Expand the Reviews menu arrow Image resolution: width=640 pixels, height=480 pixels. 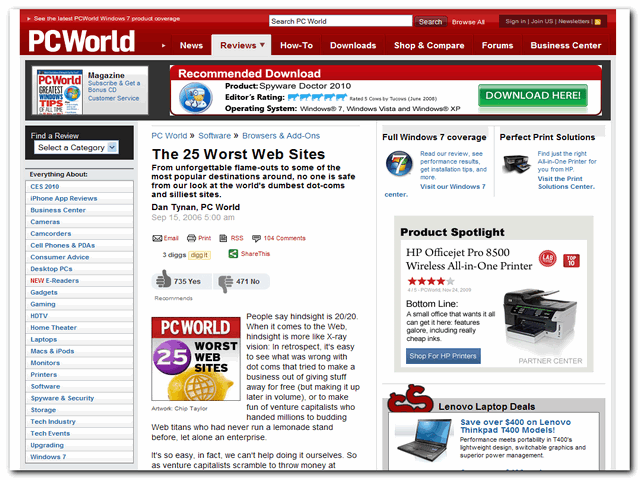click(262, 45)
